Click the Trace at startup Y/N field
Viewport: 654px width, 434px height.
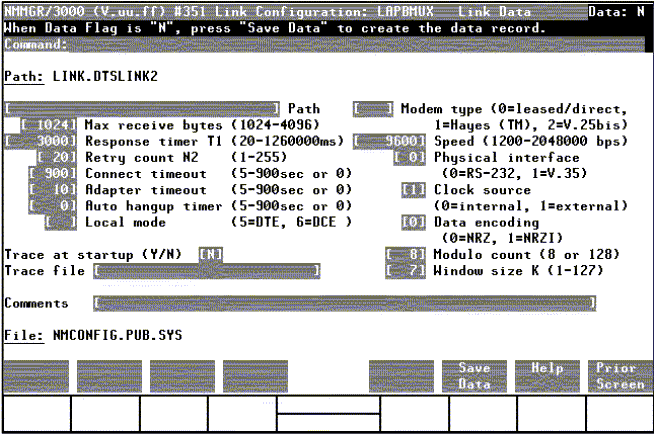point(211,254)
